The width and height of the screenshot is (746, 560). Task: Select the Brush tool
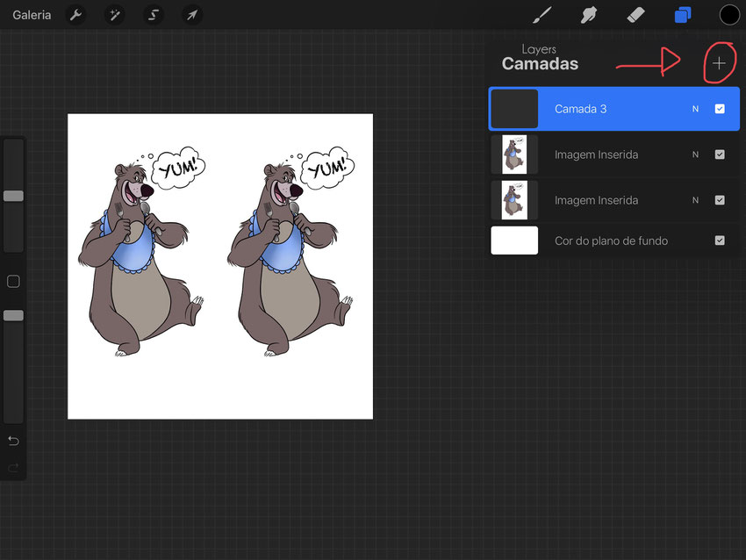click(x=542, y=15)
